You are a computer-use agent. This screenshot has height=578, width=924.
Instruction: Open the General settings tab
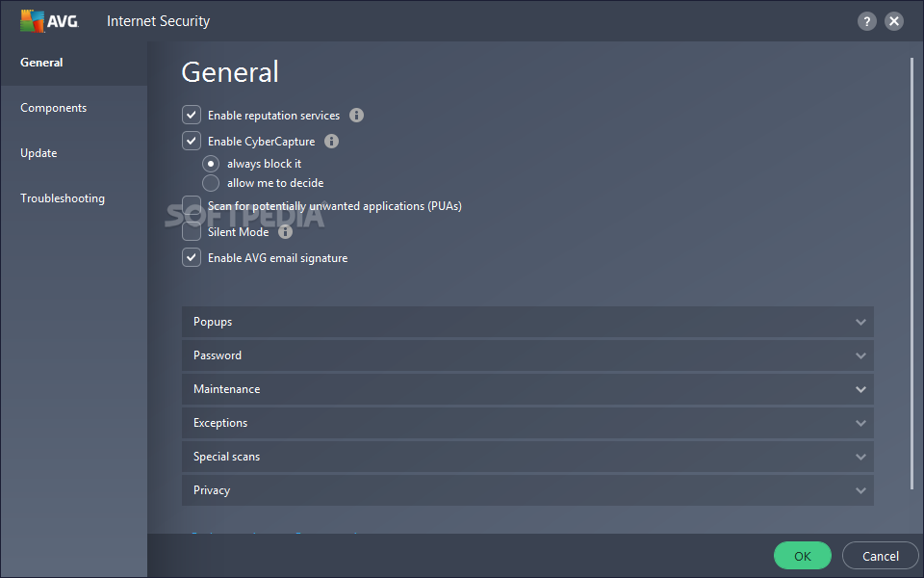tap(74, 63)
